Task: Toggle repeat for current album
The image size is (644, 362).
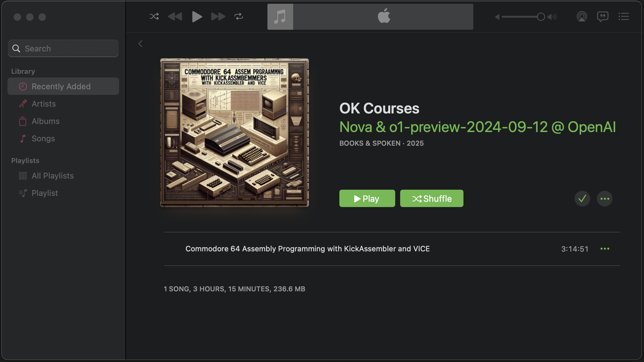Action: click(x=239, y=16)
